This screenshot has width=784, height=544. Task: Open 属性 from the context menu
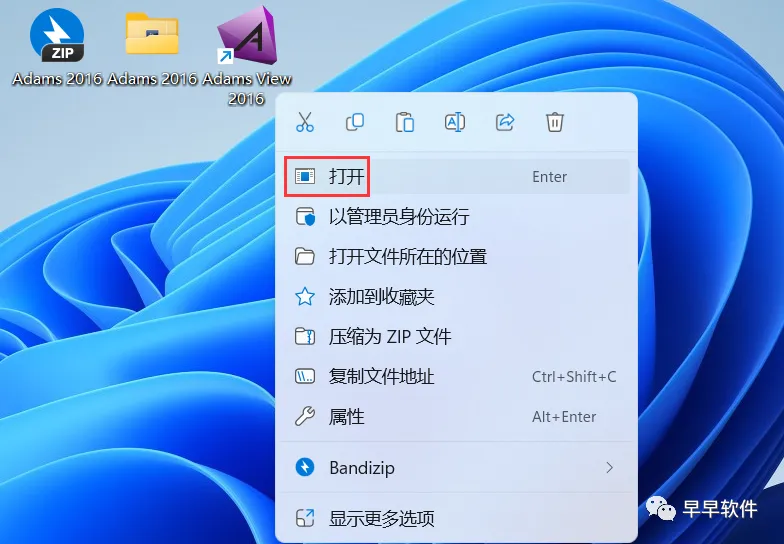point(456,416)
